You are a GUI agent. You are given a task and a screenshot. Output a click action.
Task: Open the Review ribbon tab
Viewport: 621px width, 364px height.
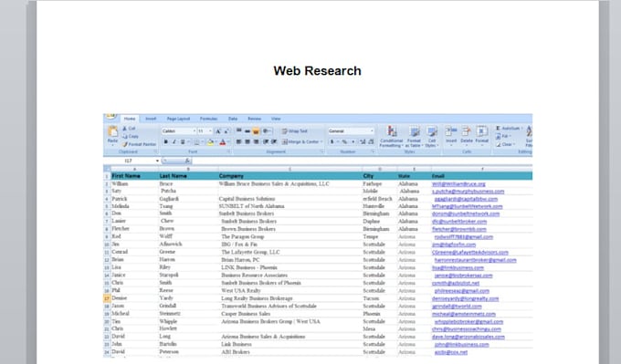click(x=254, y=119)
